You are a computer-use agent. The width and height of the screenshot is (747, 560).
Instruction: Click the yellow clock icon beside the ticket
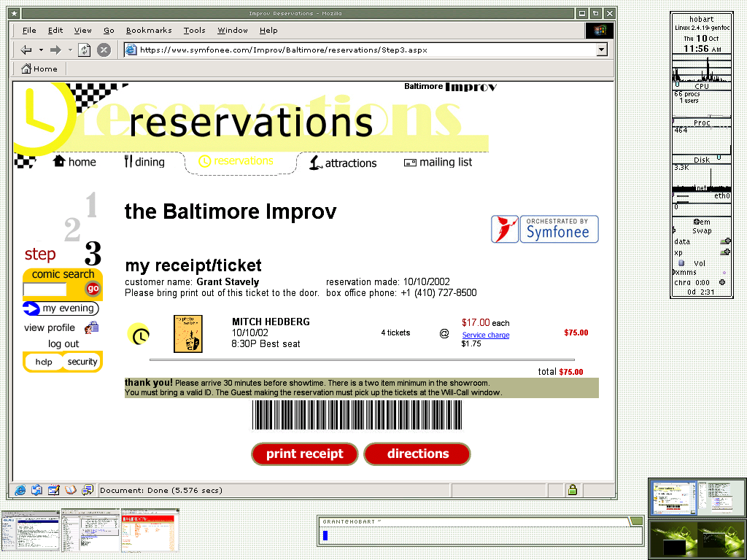pos(139,334)
